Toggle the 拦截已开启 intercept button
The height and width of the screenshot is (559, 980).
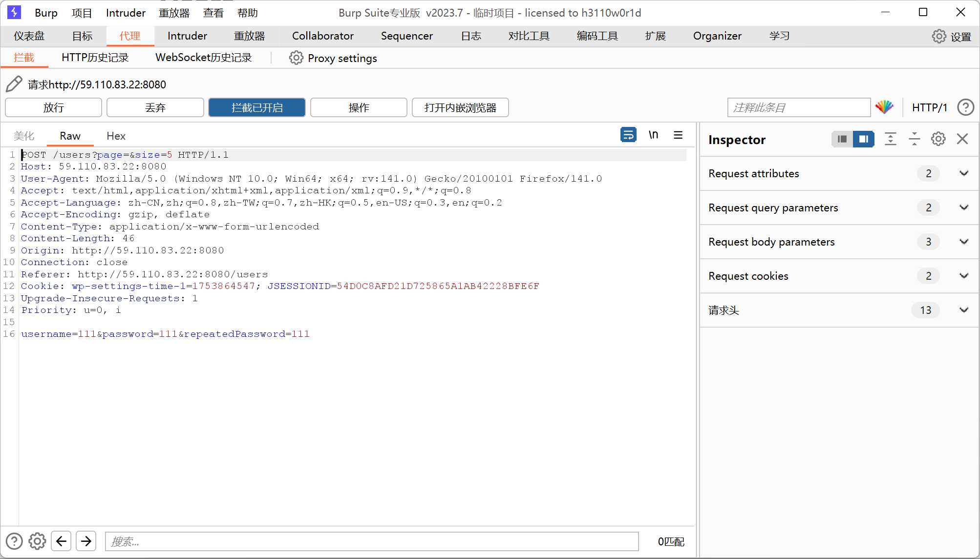click(257, 107)
